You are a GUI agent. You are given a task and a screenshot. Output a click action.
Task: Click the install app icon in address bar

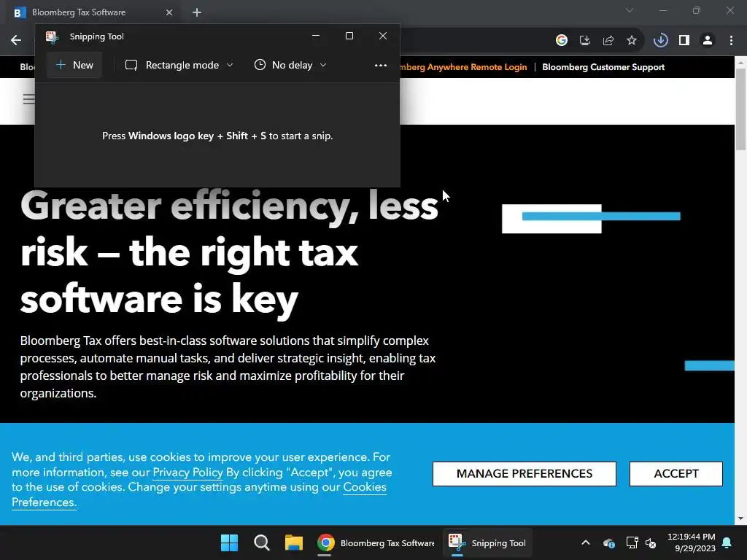coord(585,41)
